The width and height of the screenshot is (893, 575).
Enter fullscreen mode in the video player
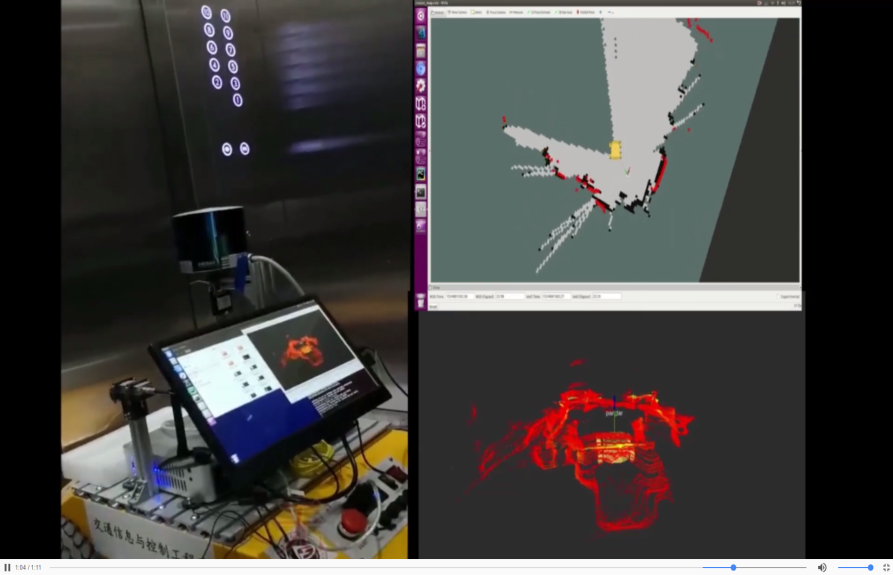[x=886, y=567]
